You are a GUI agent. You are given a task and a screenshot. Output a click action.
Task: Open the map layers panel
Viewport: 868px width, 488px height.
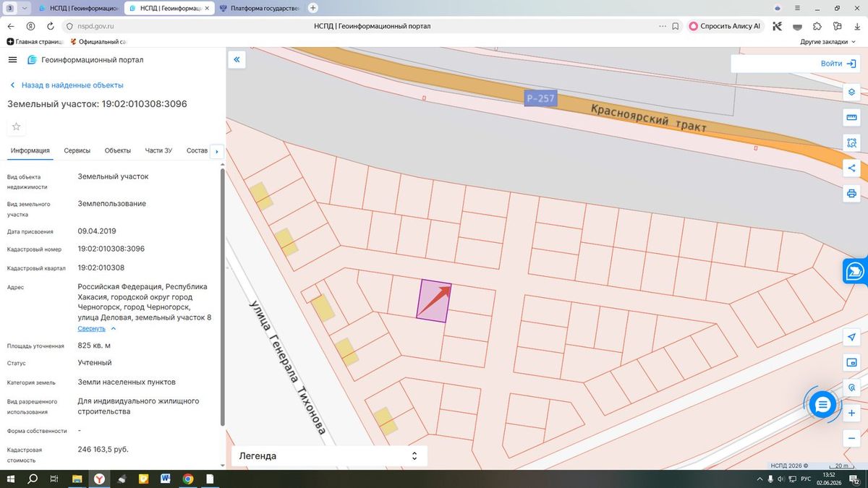tap(851, 93)
